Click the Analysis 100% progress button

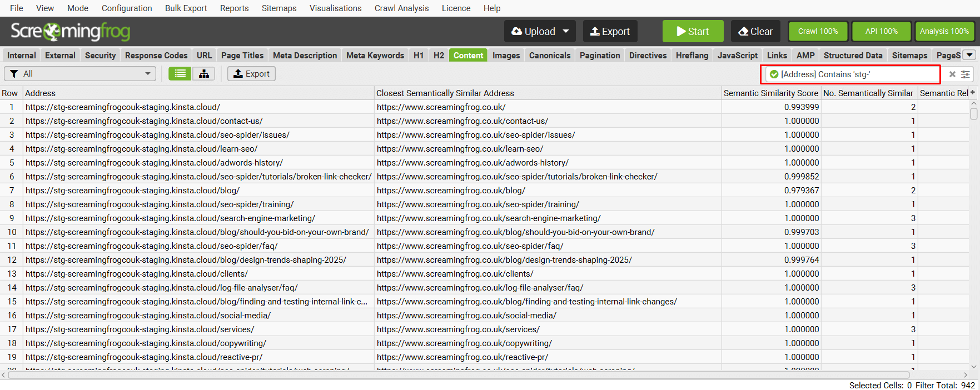[944, 31]
